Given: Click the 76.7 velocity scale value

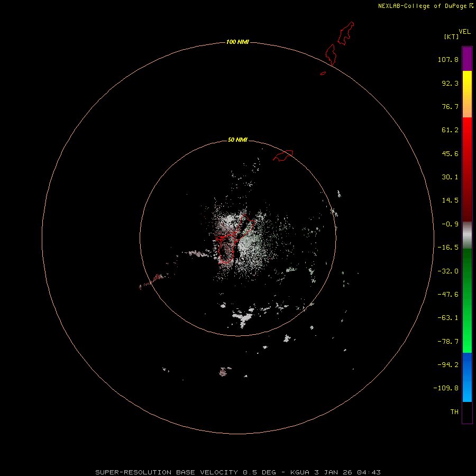Looking at the screenshot, I should click(450, 106).
